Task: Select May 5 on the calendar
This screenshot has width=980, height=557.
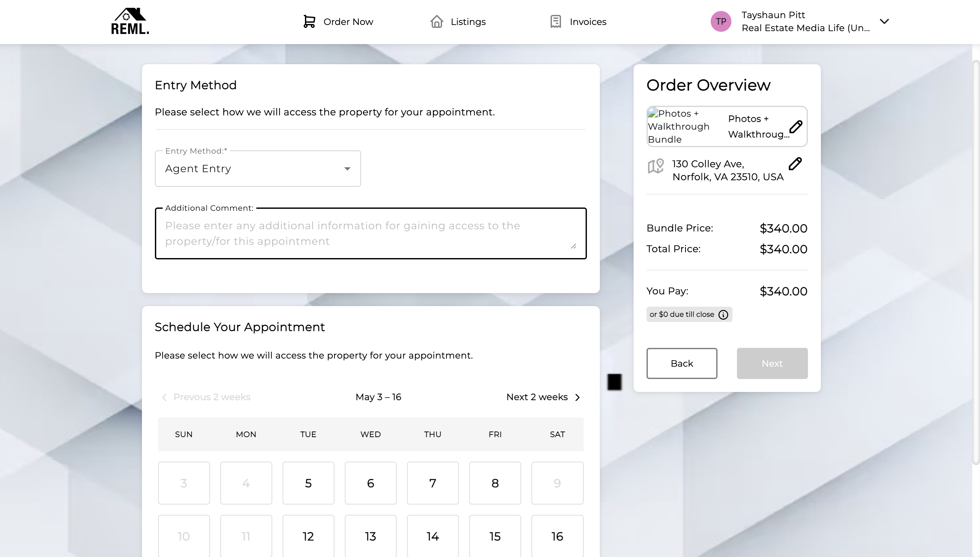Action: (x=308, y=483)
